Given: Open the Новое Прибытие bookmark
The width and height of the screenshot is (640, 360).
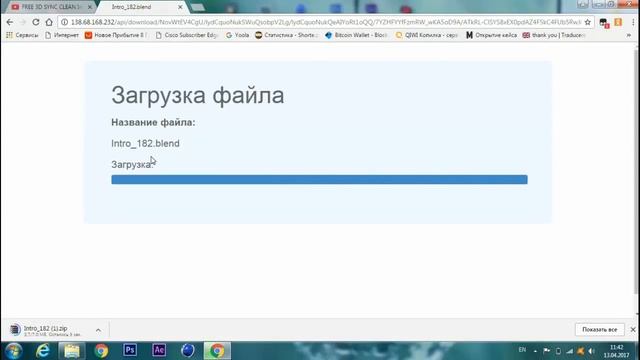Looking at the screenshot, I should pyautogui.click(x=116, y=35).
